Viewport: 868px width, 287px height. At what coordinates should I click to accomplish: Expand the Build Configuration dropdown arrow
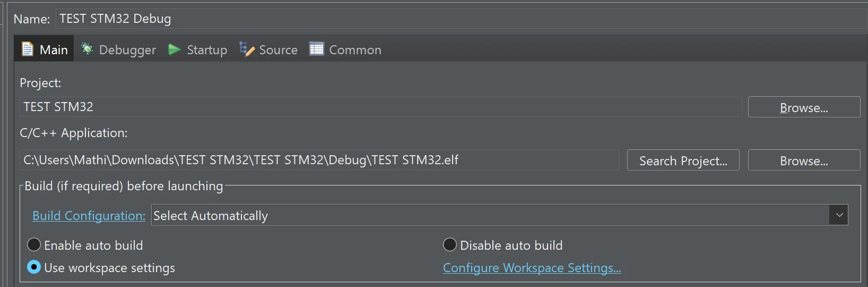pyautogui.click(x=839, y=215)
